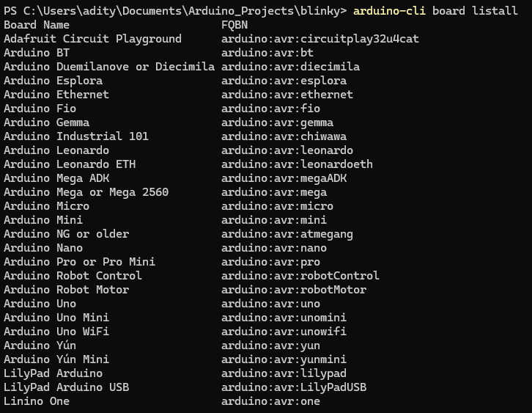Click the arduino:avr:circuitplay32u4cat FQBN text
532x413 pixels.
pos(320,39)
